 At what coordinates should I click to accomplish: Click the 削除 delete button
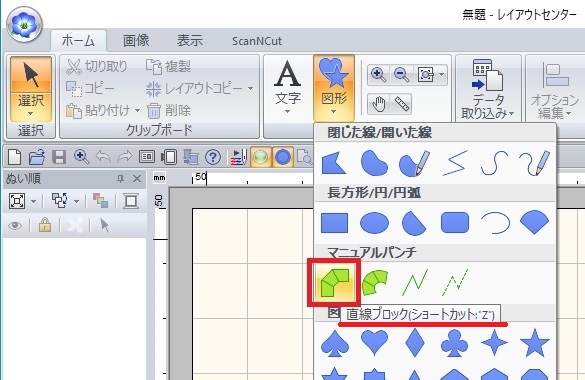(168, 110)
